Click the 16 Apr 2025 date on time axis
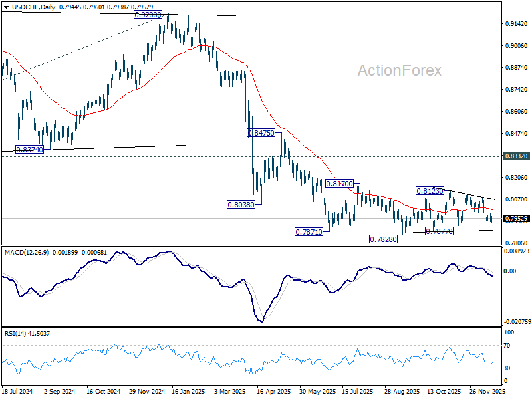532x399 pixels. click(275, 392)
